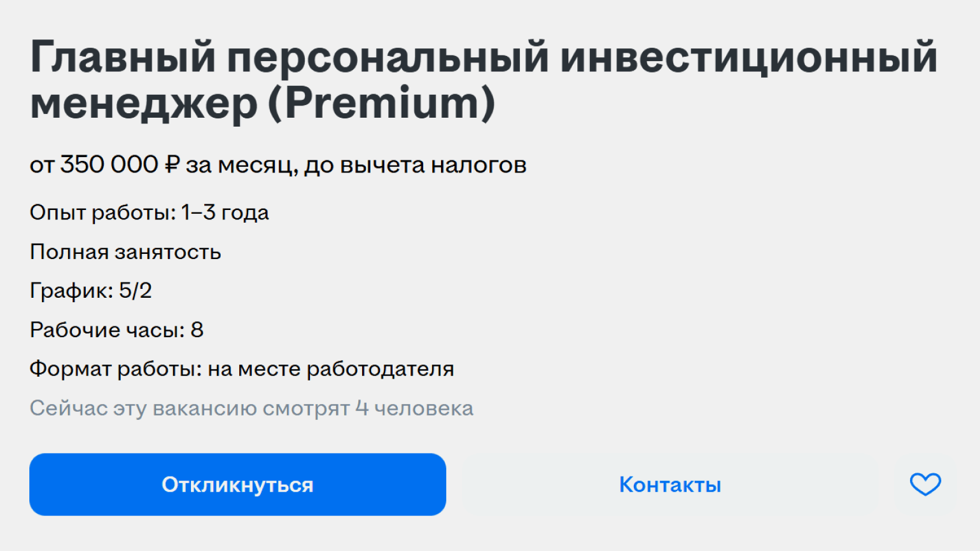Click the salary amount 350 000
This screenshot has width=980, height=551.
109,165
